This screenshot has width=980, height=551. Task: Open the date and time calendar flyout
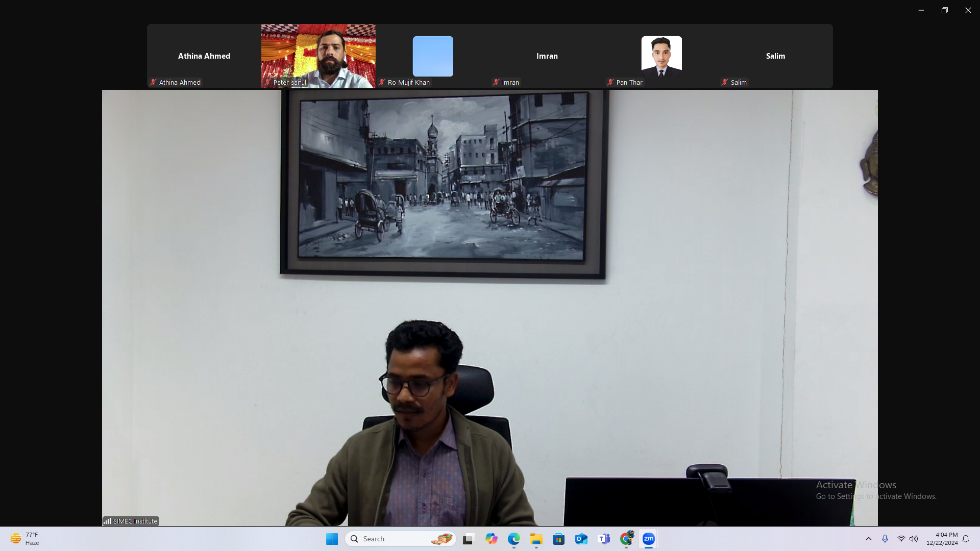pos(942,539)
